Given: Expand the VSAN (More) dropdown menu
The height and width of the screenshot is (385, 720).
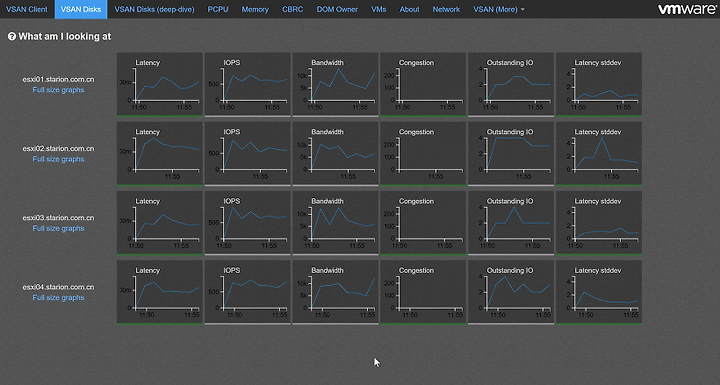Looking at the screenshot, I should pyautogui.click(x=499, y=9).
